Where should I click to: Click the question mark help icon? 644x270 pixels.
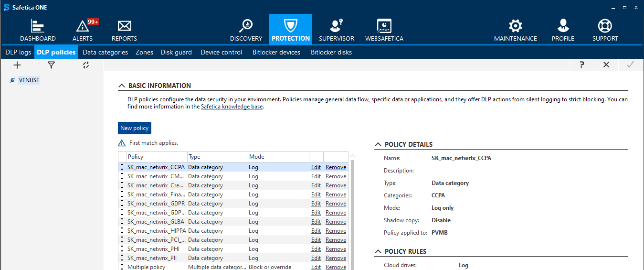tap(582, 65)
